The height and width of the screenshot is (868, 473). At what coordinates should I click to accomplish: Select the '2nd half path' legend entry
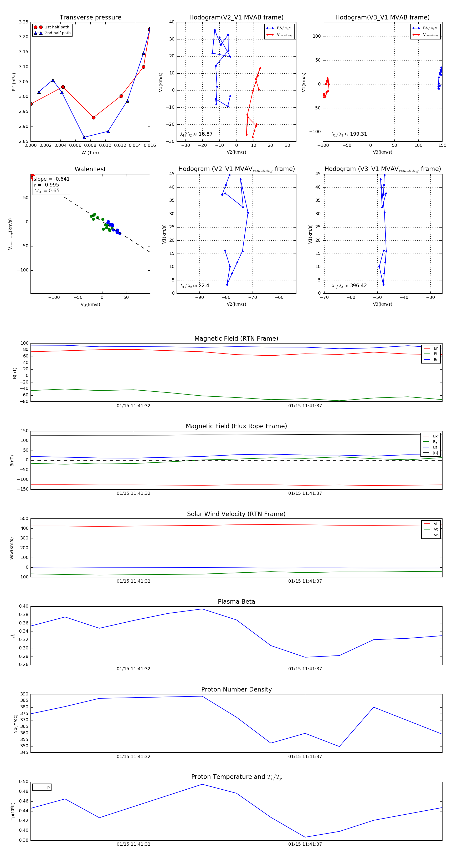53,33
